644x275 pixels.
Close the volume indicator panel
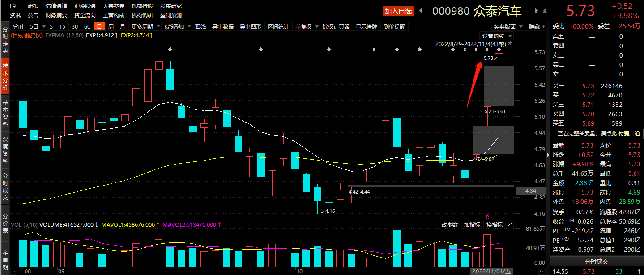click(510, 225)
